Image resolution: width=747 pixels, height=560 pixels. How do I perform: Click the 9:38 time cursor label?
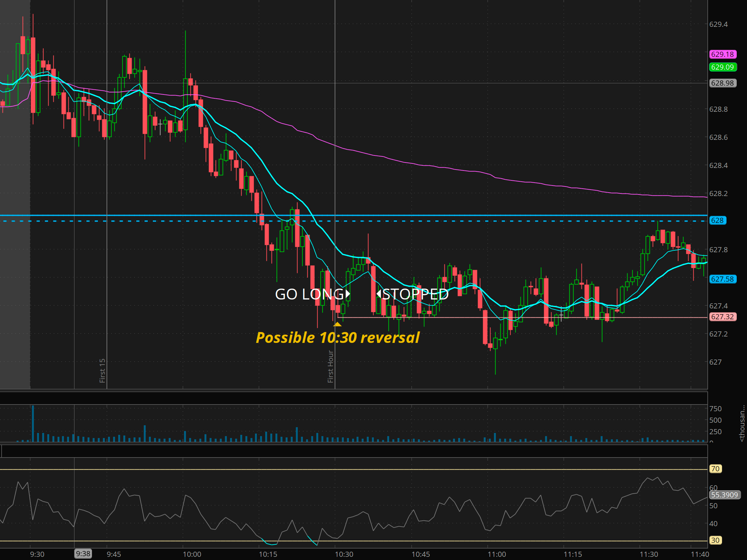pos(83,554)
